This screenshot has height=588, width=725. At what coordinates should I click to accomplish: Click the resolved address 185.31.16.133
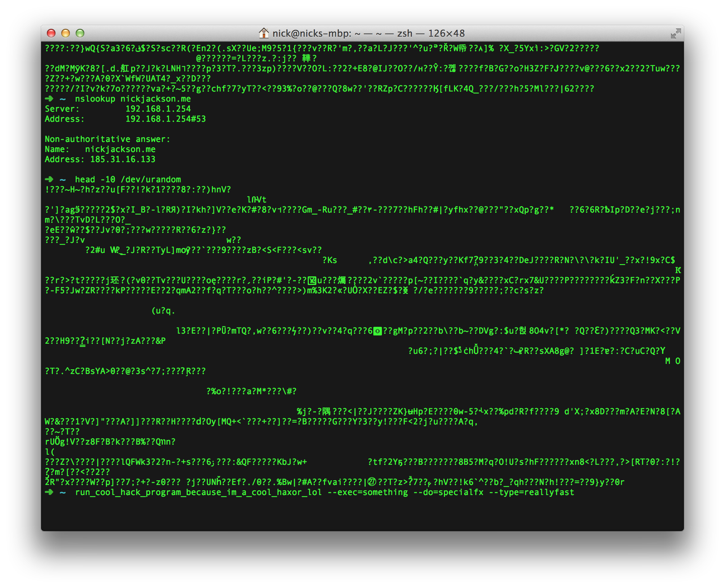tap(123, 159)
